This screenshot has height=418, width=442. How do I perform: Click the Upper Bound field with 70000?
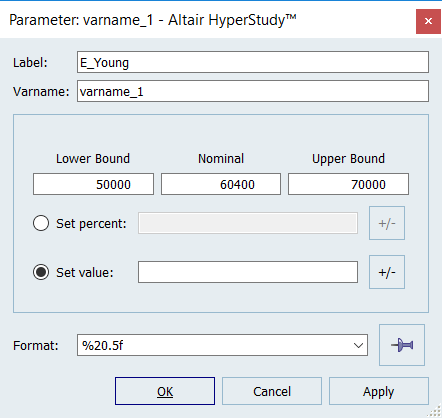coord(348,184)
